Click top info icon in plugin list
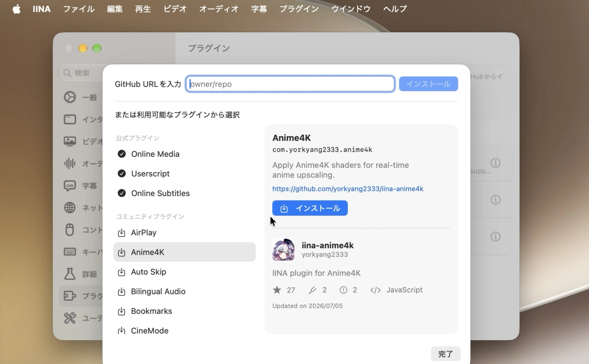This screenshot has height=364, width=589. coord(496,163)
